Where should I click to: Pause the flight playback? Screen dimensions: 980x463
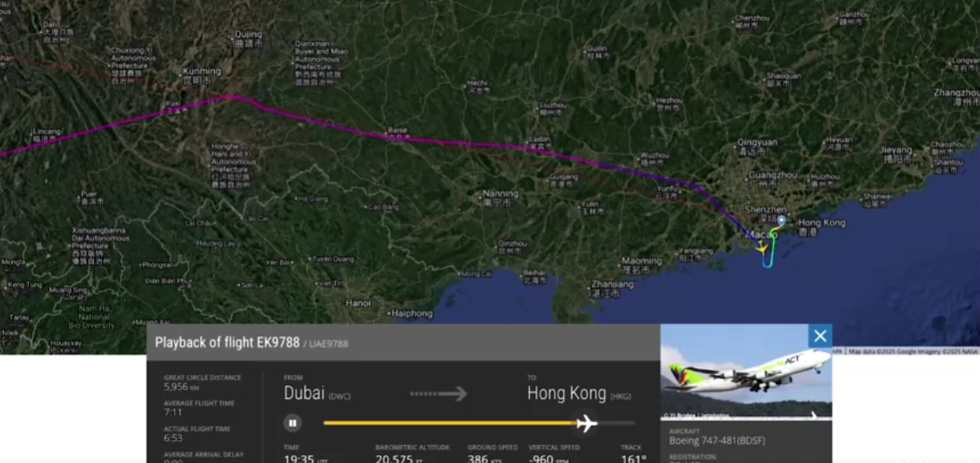[292, 423]
